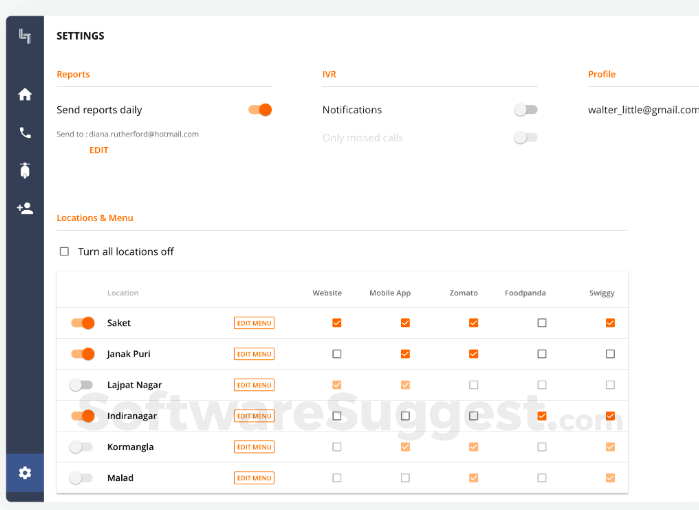Viewport: 699px width, 510px height.
Task: Check Foodpanda box for Saket
Action: tap(542, 323)
